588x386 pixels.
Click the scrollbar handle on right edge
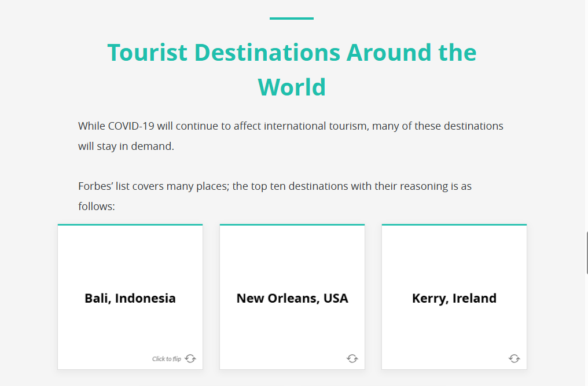pyautogui.click(x=586, y=248)
